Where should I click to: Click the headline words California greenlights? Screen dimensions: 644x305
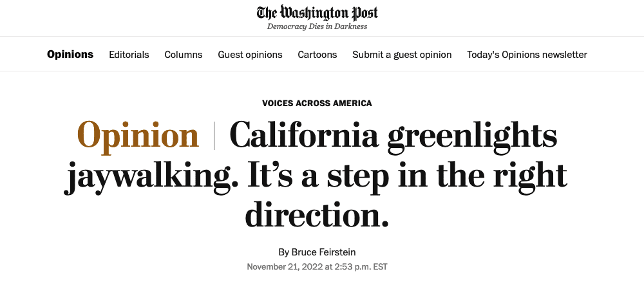coord(393,136)
